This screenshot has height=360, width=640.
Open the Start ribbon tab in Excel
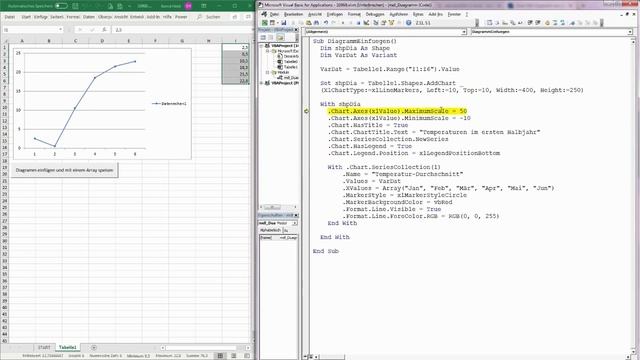point(26,17)
